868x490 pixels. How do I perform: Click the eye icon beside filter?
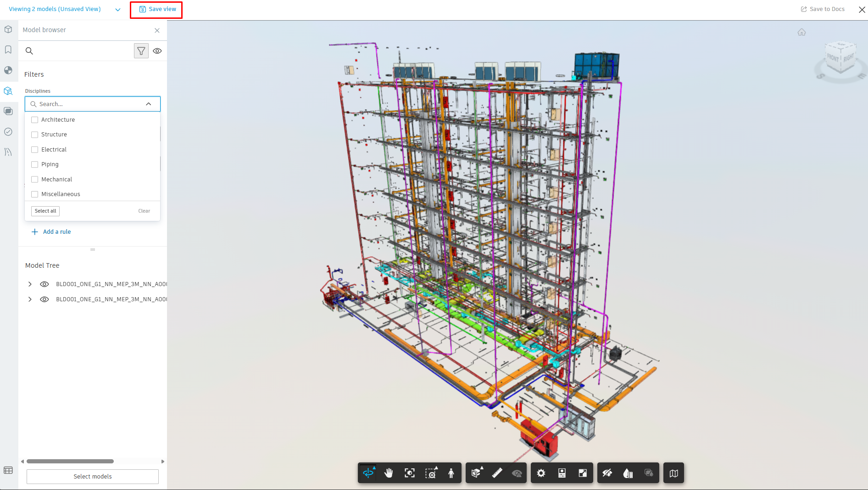(x=157, y=51)
